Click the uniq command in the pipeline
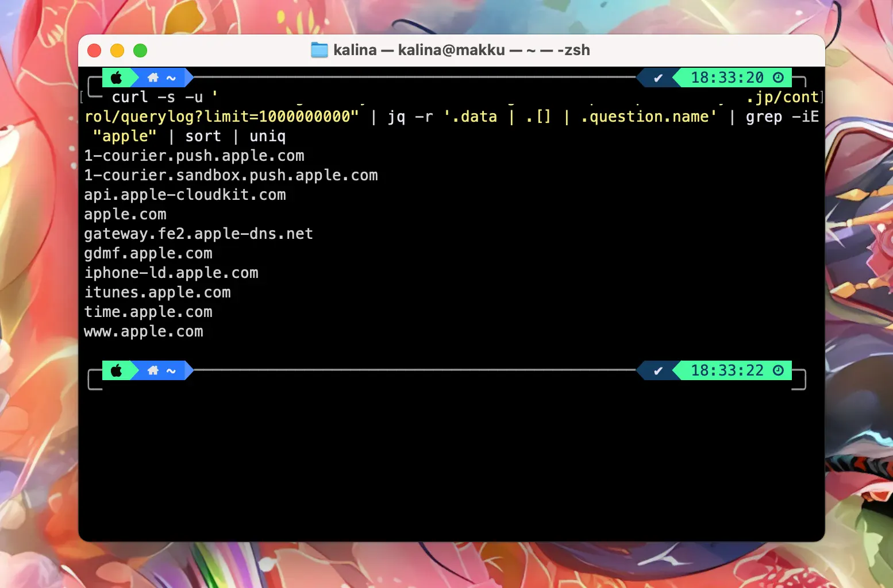This screenshot has width=893, height=588. [x=268, y=136]
